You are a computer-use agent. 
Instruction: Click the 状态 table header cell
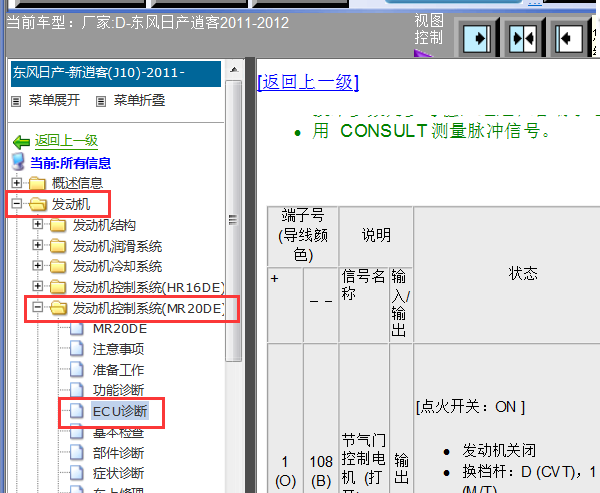coord(523,274)
